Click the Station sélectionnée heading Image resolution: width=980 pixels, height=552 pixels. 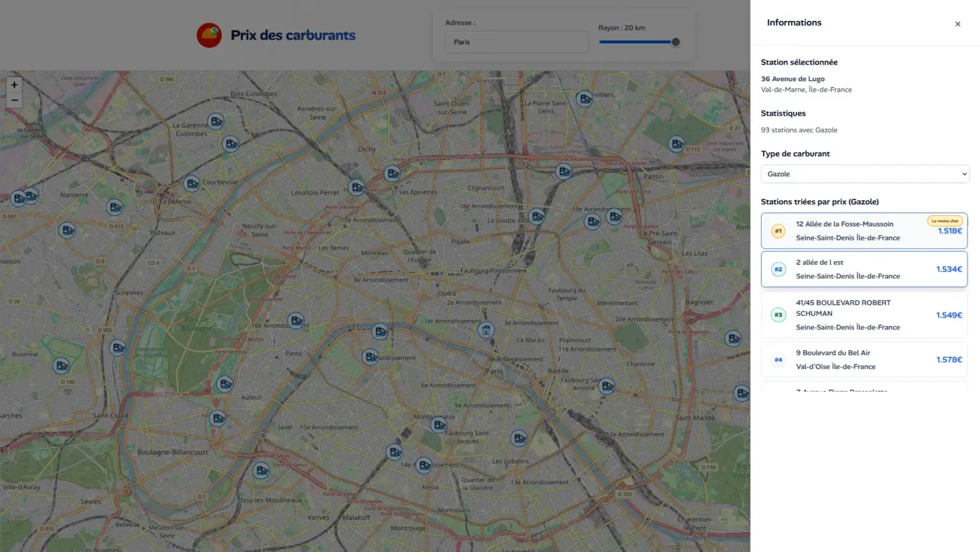click(x=799, y=62)
